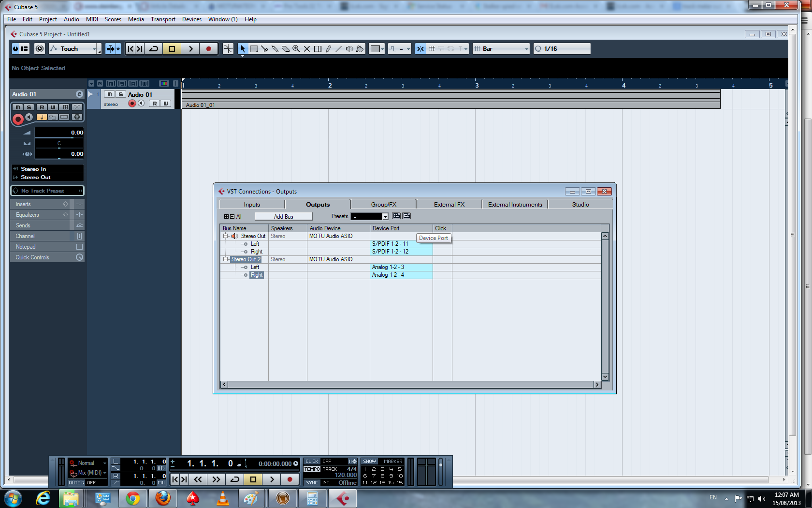Screen dimensions: 812x508
Task: Toggle record enable on Audio 01 track
Action: pos(132,104)
